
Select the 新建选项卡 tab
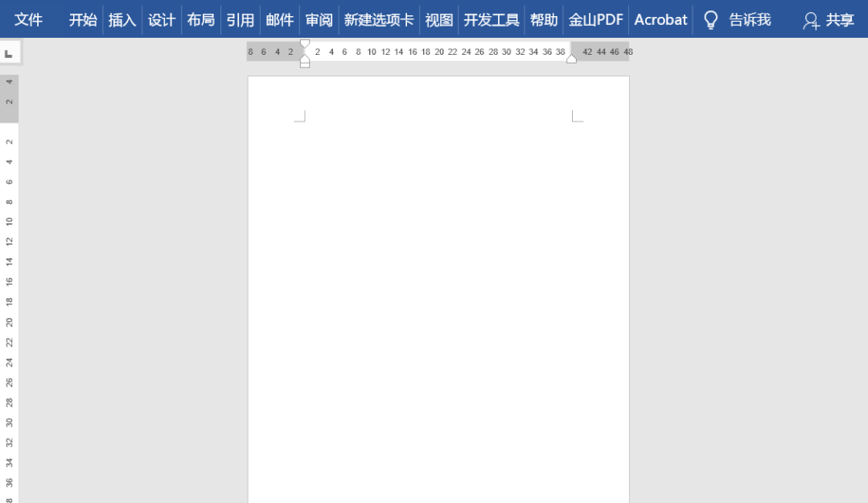pos(379,20)
